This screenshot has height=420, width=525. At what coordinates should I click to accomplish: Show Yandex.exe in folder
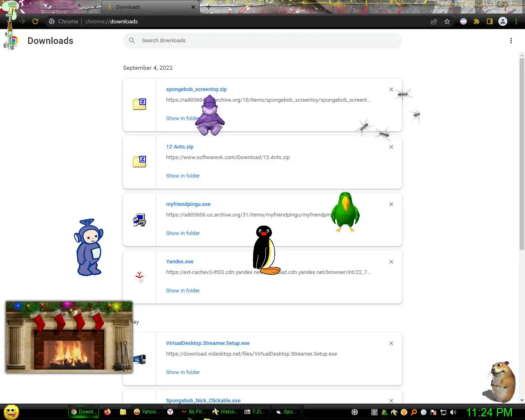(183, 290)
